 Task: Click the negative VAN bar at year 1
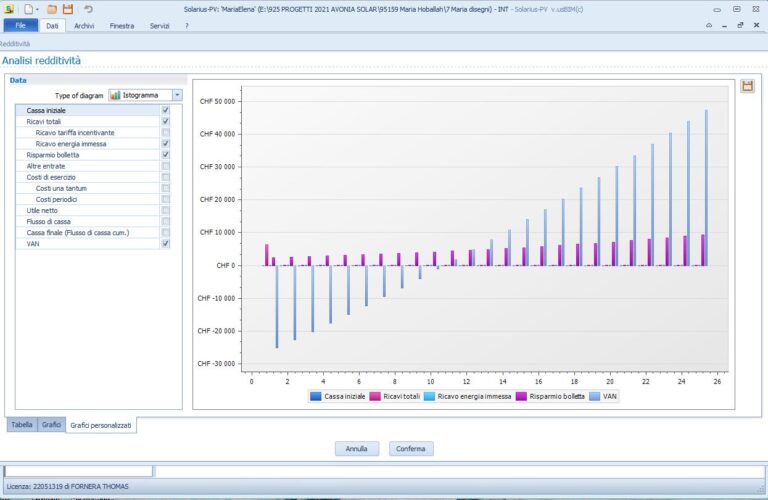pos(277,307)
